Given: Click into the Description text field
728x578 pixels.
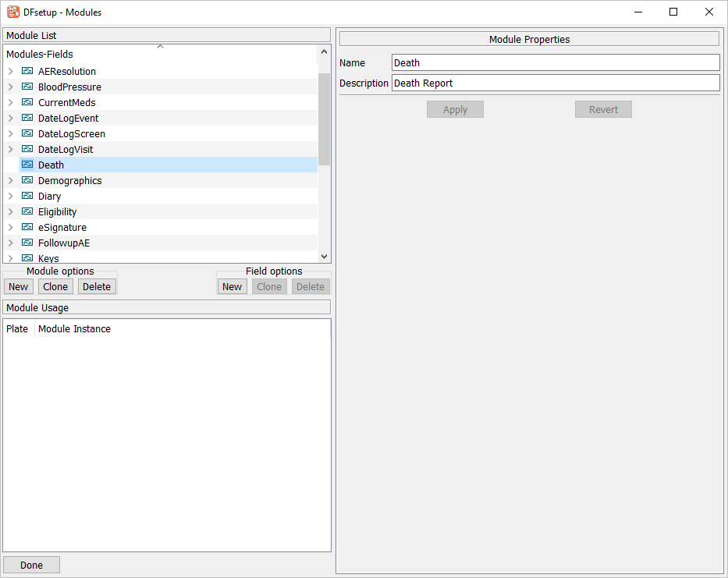Looking at the screenshot, I should coord(555,83).
